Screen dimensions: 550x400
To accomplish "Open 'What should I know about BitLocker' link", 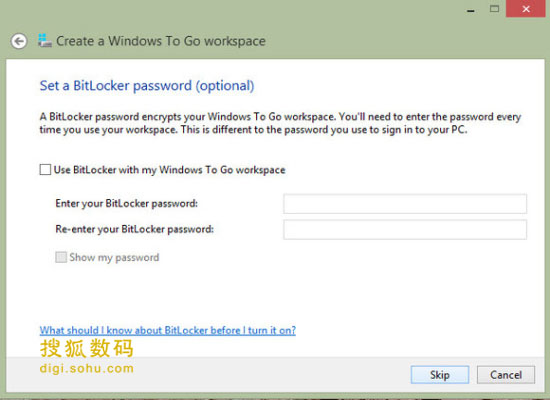I will pyautogui.click(x=168, y=330).
